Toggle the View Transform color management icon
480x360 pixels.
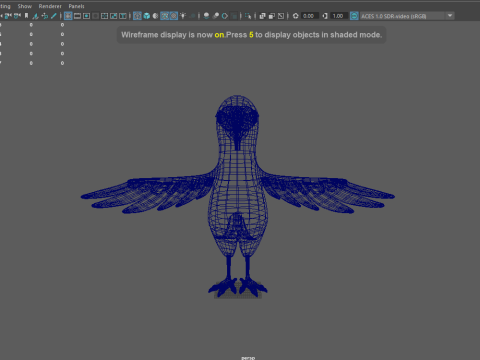point(354,16)
